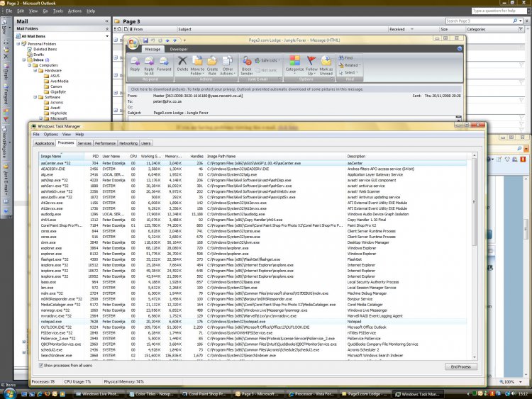Click Task Manager process list vertical scrollbar
Image resolution: width=532 pixels, height=399 pixels.
475,256
